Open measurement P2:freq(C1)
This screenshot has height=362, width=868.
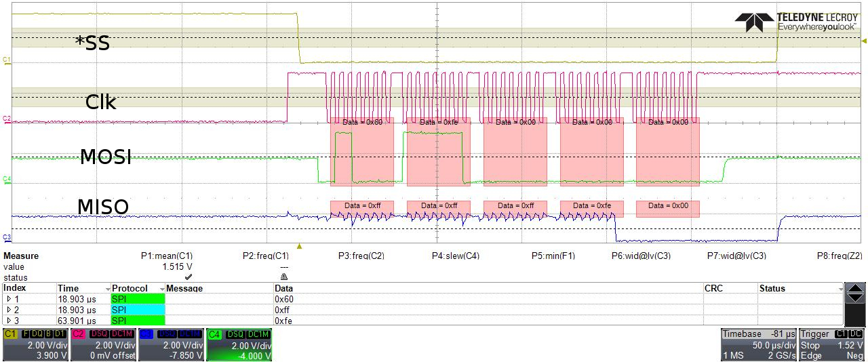[266, 256]
